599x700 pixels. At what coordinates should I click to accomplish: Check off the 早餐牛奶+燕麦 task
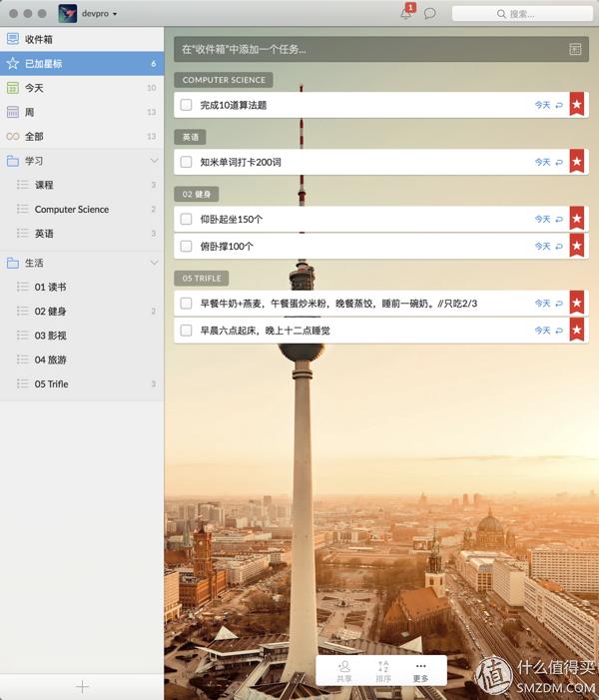coord(186,304)
